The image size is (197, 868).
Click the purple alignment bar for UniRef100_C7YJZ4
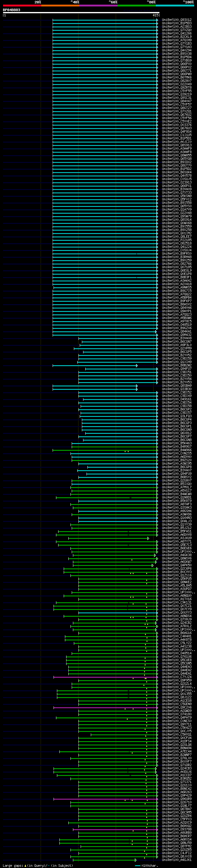click(x=106, y=677)
